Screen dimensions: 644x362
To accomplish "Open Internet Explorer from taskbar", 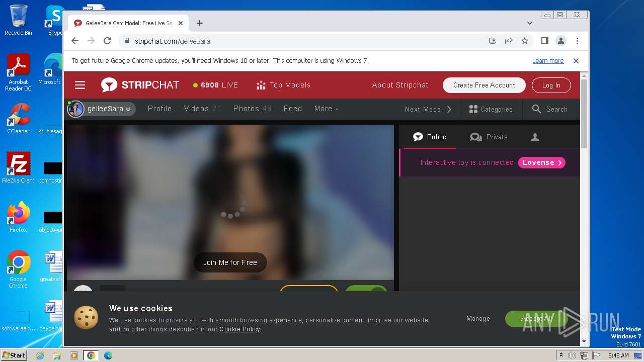I will pyautogui.click(x=40, y=355).
